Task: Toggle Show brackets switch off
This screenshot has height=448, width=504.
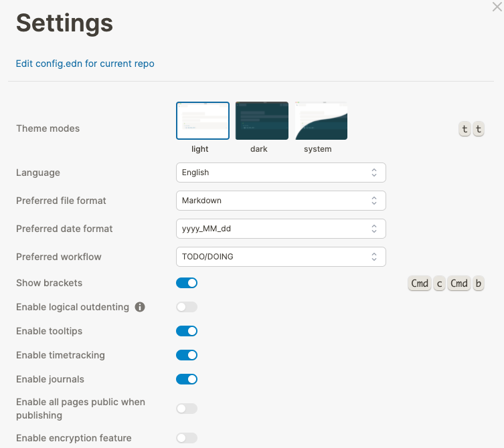Action: coord(187,283)
